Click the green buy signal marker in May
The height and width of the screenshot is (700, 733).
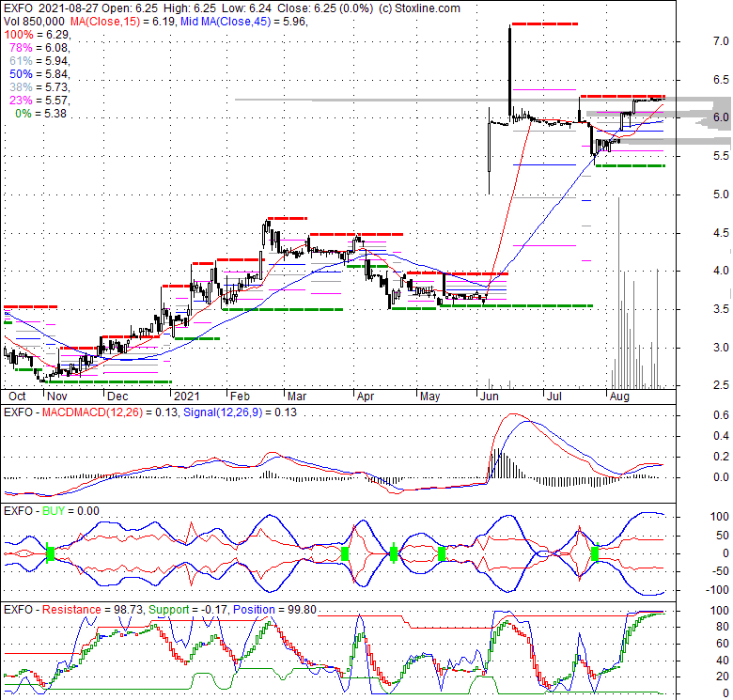pyautogui.click(x=442, y=553)
